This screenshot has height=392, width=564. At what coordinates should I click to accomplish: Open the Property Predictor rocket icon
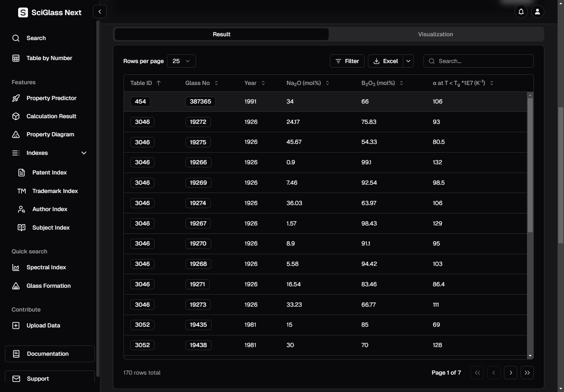[x=16, y=98]
